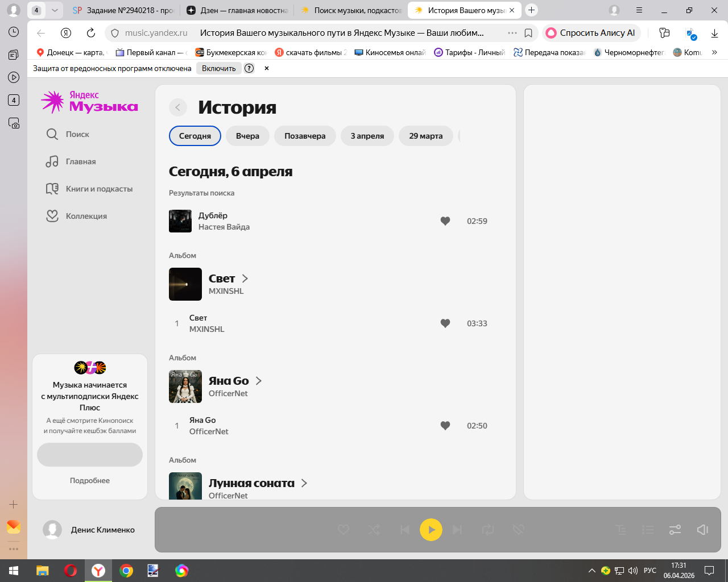Click the yellow play button in player bar
The width and height of the screenshot is (728, 582).
point(431,530)
